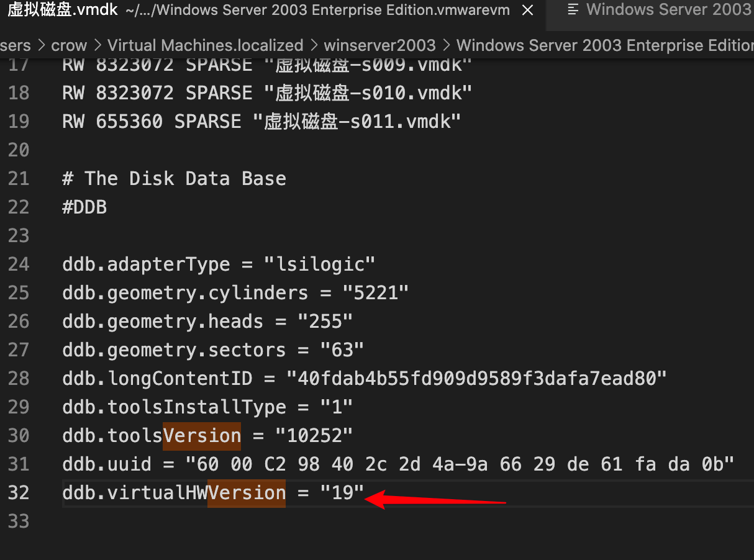Click the gutter number for blank line 23
The height and width of the screenshot is (560, 754).
pos(19,235)
